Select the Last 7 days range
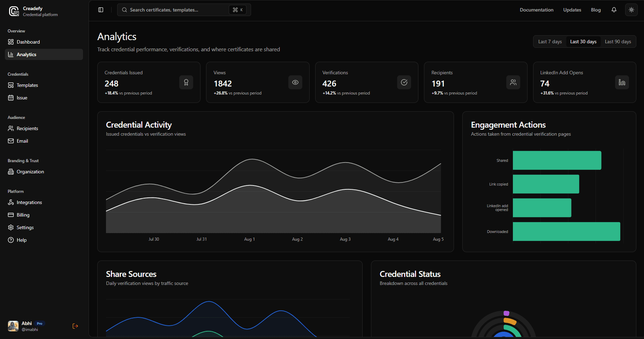The image size is (644, 339). pos(550,42)
